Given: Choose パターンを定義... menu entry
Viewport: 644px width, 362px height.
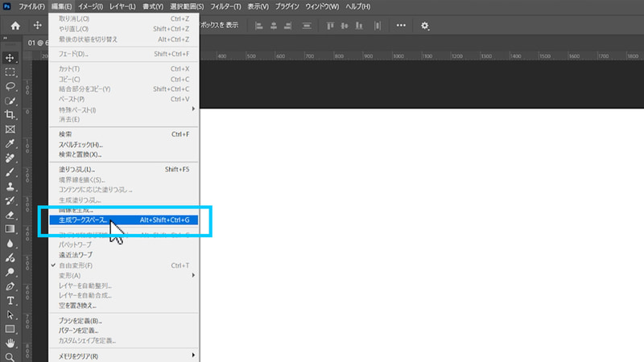Looking at the screenshot, I should [124, 331].
